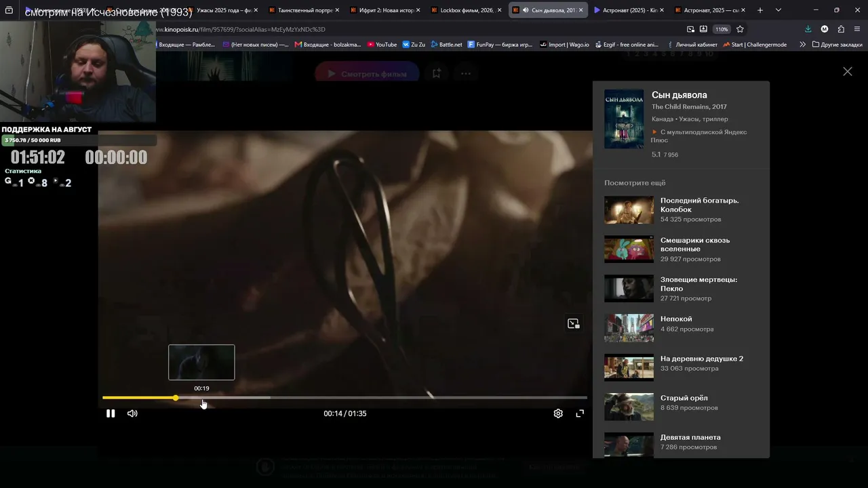Open the Battle.net bookmark

click(x=446, y=45)
